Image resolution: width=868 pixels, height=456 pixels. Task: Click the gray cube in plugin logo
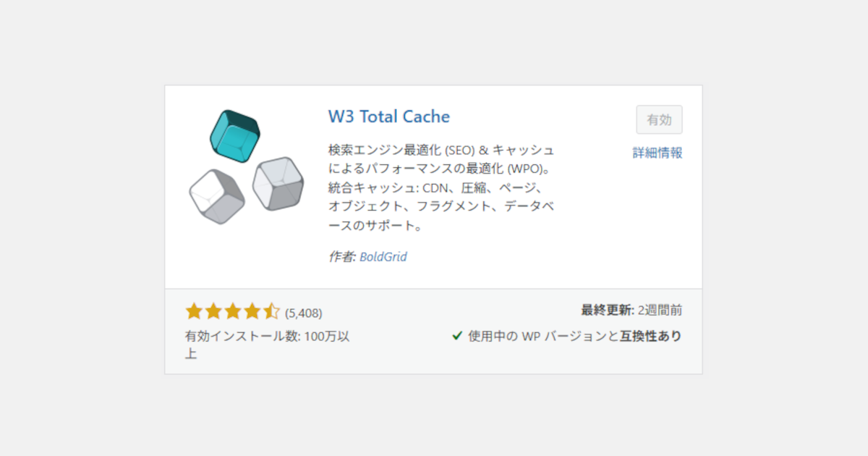pyautogui.click(x=278, y=184)
